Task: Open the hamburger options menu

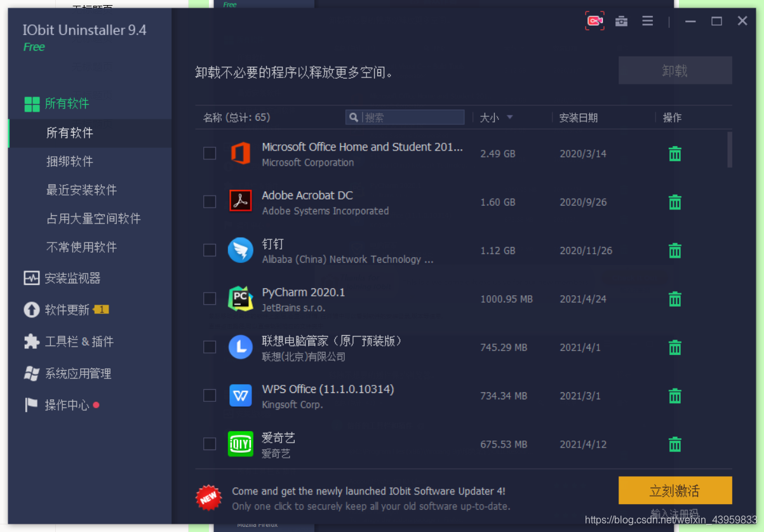Action: pyautogui.click(x=648, y=21)
